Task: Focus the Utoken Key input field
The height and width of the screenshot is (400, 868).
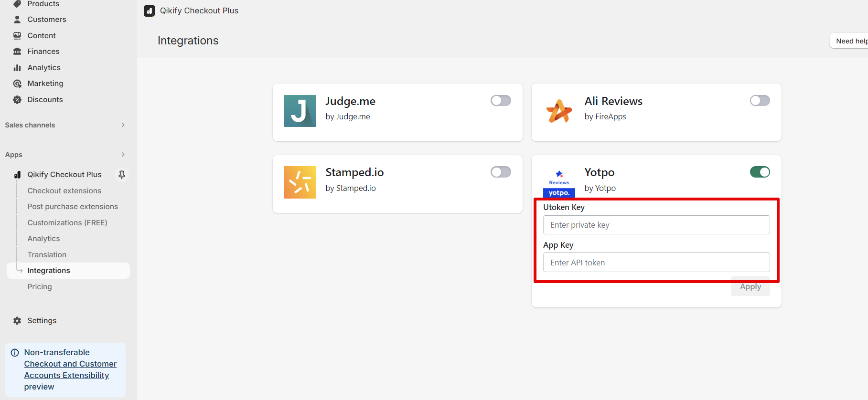Action: click(656, 225)
